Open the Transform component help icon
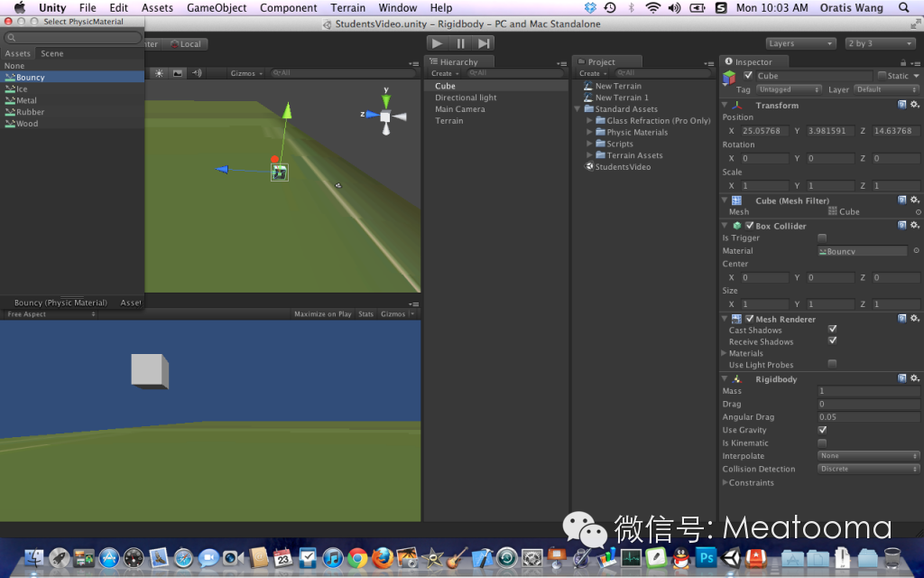Screen dimensions: 924x578 (902, 105)
